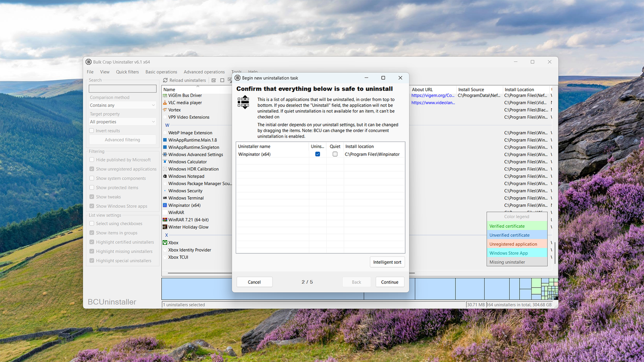Click Cancel in the dialog
Screen dimensions: 644x362
click(254, 282)
